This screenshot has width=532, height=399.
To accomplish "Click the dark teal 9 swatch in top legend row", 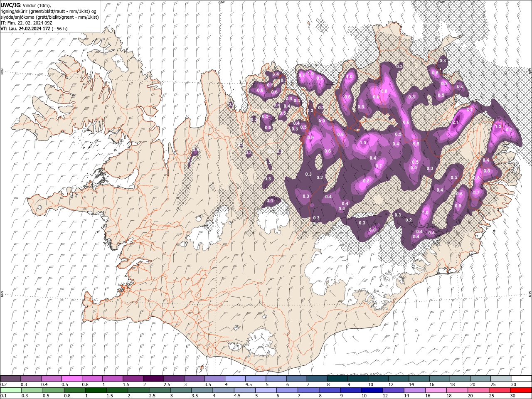I will (357, 379).
